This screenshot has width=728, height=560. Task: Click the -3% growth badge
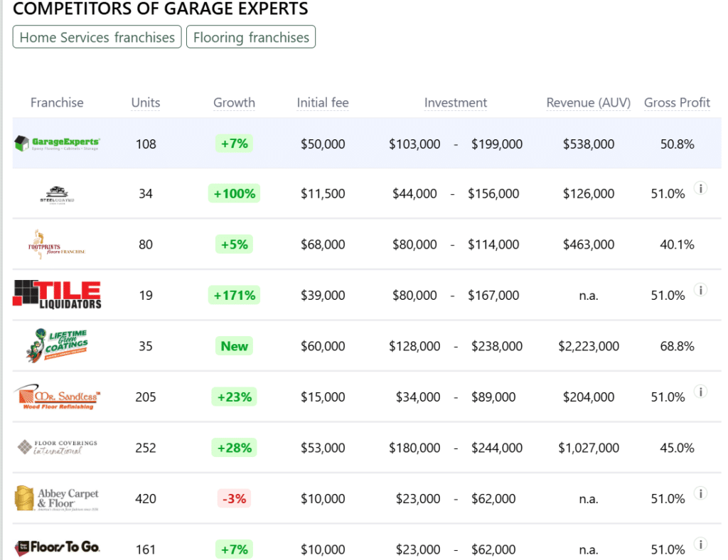point(234,499)
